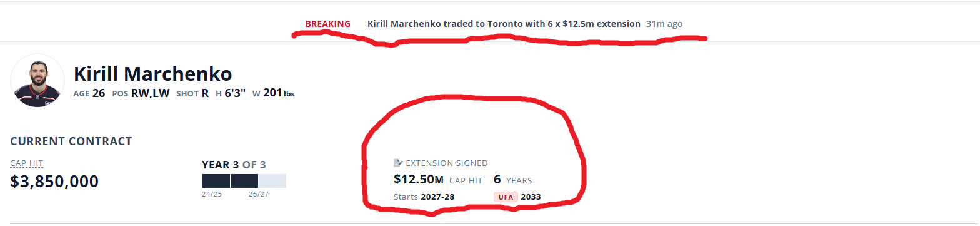Image resolution: width=980 pixels, height=226 pixels.
Task: Click the 2033 UFA expiry year
Action: [x=531, y=197]
